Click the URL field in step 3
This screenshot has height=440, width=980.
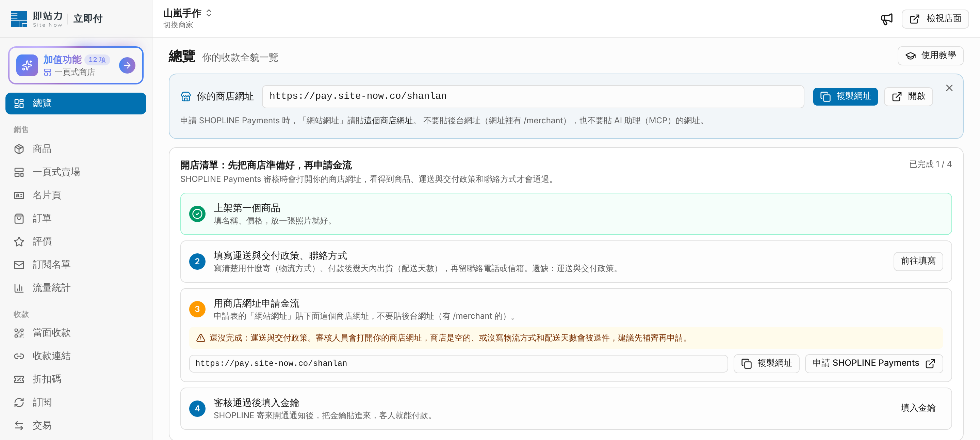point(458,363)
